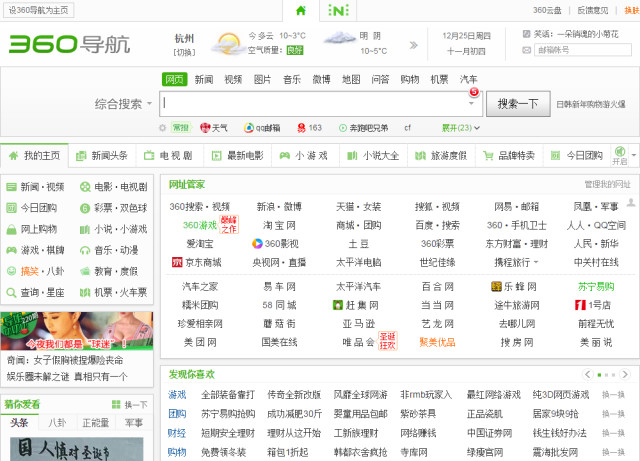Open tab bar options dropdown arrow
The image size is (640, 461).
point(634,155)
